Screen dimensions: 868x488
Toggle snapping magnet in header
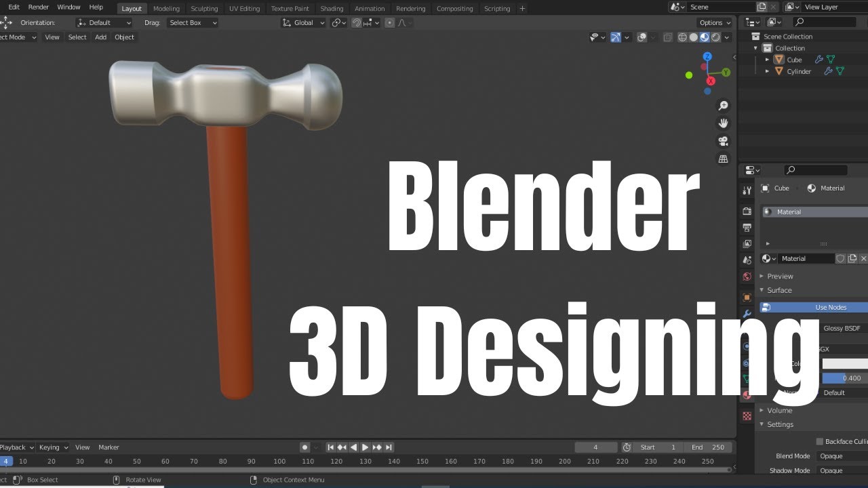point(357,22)
